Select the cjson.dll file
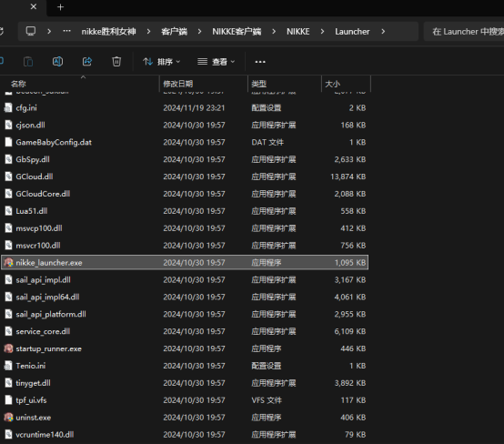The image size is (504, 444). pyautogui.click(x=185, y=125)
